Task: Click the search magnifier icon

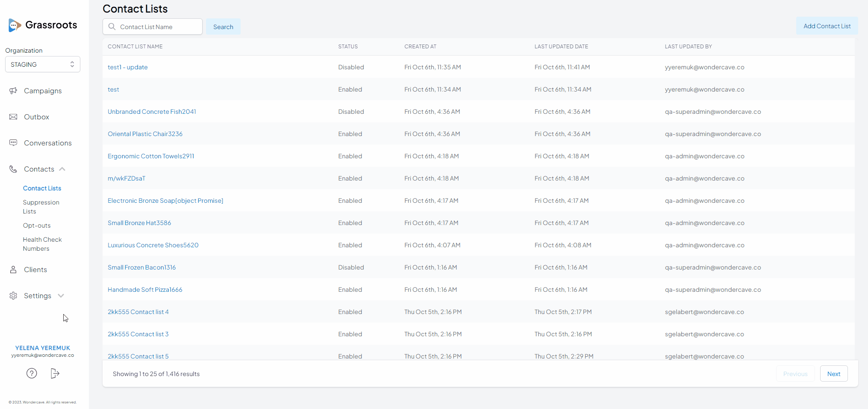Action: coord(112,27)
